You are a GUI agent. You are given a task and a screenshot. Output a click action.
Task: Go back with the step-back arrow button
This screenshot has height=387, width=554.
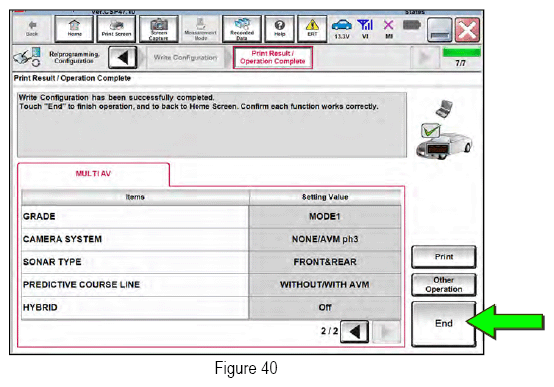122,57
